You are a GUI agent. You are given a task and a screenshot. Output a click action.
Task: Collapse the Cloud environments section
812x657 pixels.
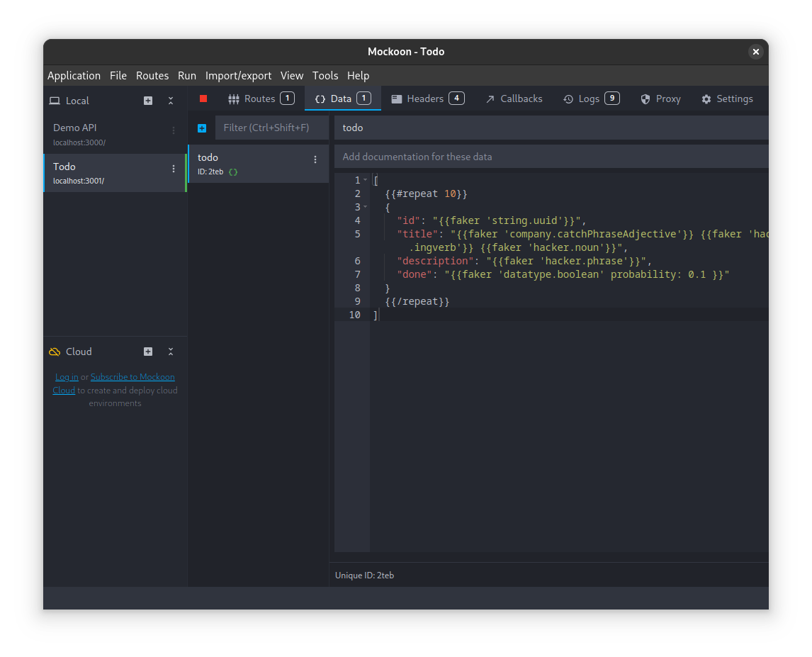click(x=171, y=352)
